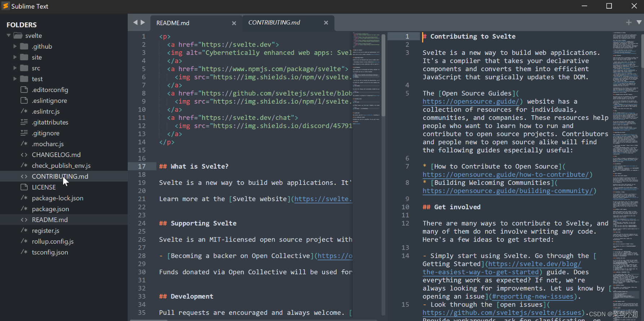Click the left pane horizontal scrollbar
Image resolution: width=644 pixels, height=321 pixels.
[149, 320]
